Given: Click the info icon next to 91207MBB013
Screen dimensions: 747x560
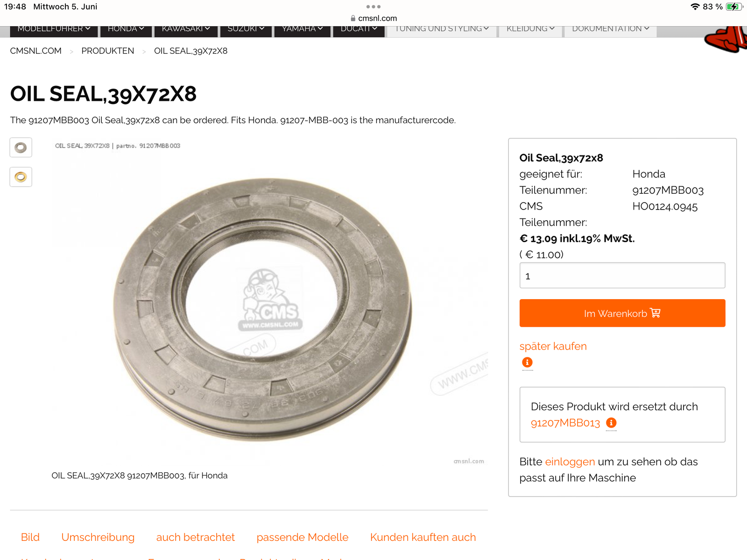Looking at the screenshot, I should 611,423.
